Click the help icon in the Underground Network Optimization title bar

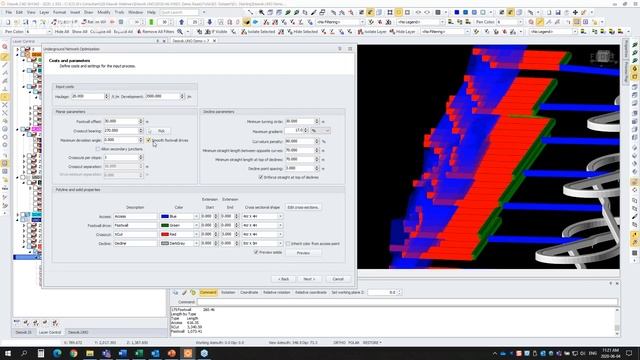[340, 49]
